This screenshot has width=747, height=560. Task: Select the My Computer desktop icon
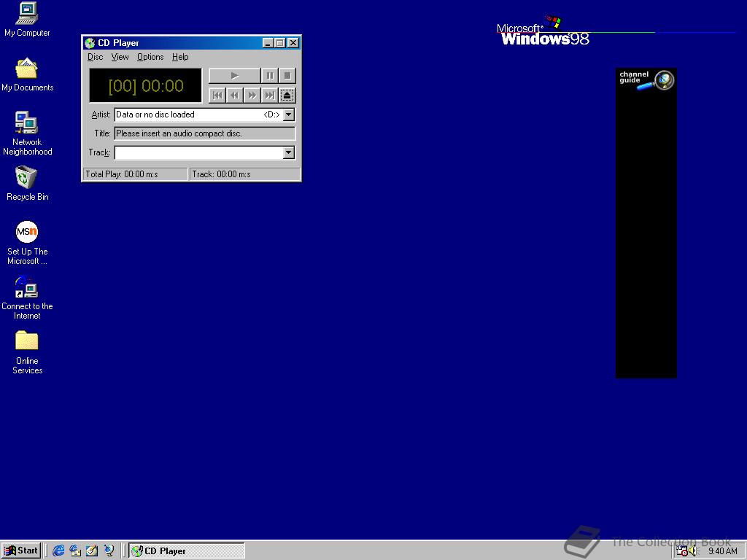click(x=27, y=20)
